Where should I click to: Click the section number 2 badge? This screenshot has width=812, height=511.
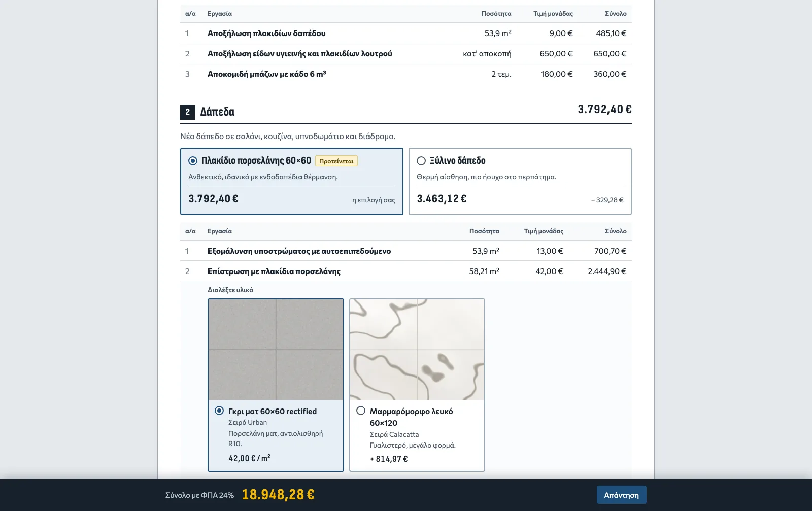point(188,112)
